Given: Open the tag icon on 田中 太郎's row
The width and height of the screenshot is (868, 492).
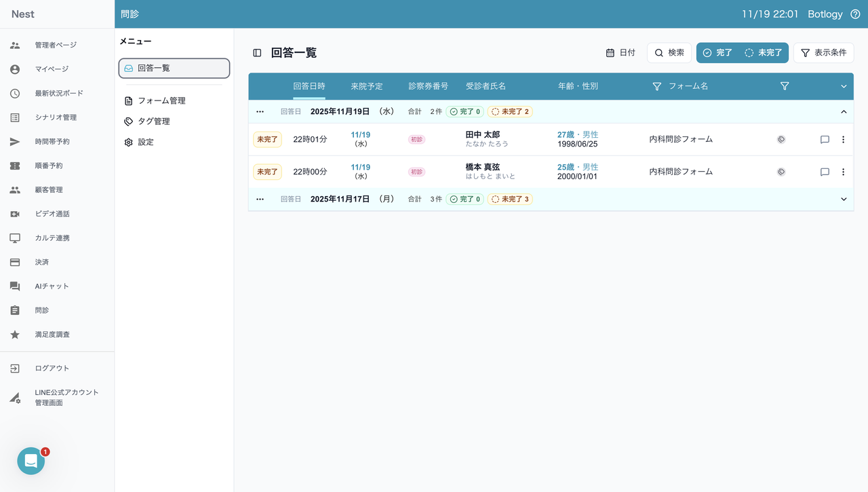Looking at the screenshot, I should click(781, 139).
